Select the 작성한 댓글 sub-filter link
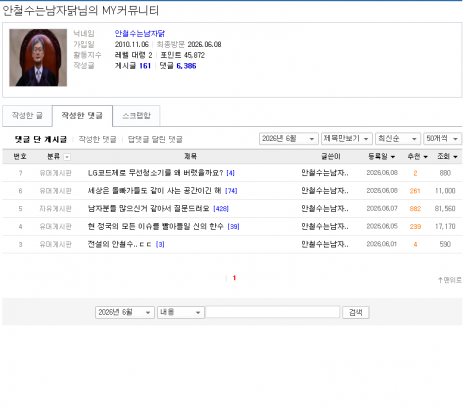The height and width of the screenshot is (408, 470). 97,139
